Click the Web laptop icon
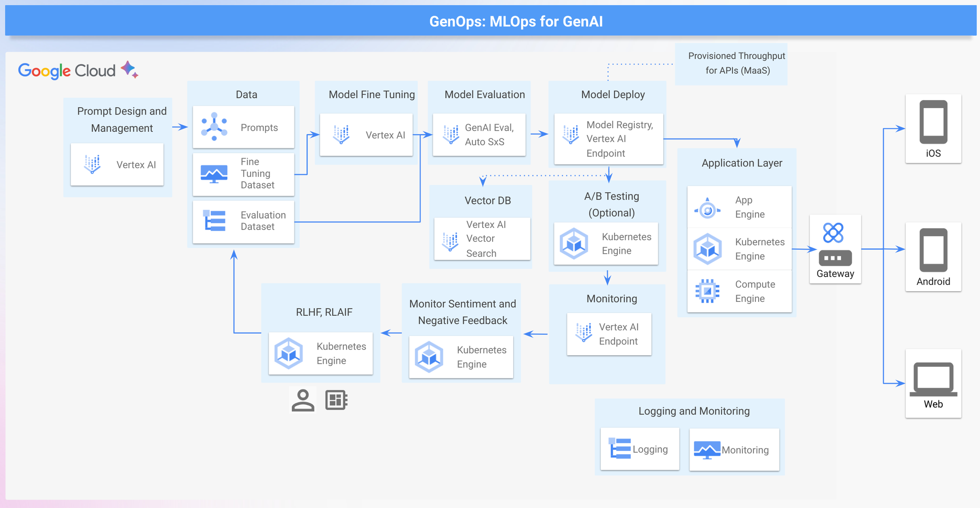Image resolution: width=980 pixels, height=508 pixels. [933, 379]
